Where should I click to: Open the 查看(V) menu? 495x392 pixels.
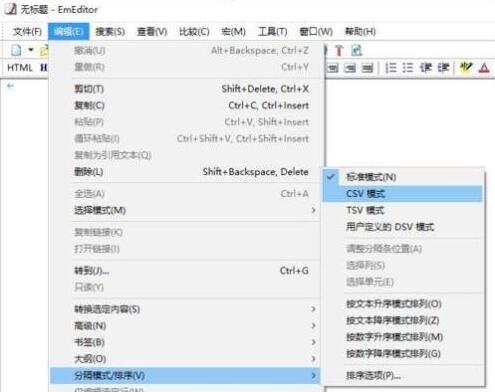tap(152, 32)
